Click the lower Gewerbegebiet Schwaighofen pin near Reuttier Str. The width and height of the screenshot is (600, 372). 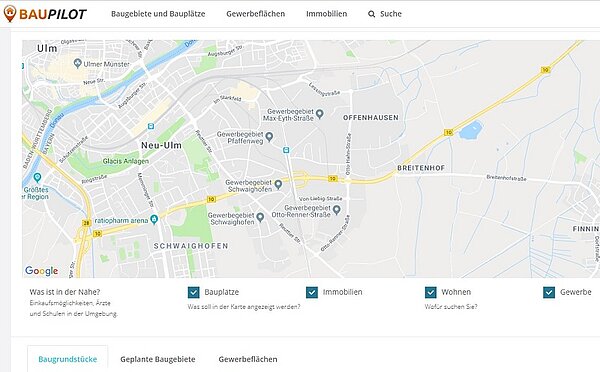pyautogui.click(x=260, y=217)
